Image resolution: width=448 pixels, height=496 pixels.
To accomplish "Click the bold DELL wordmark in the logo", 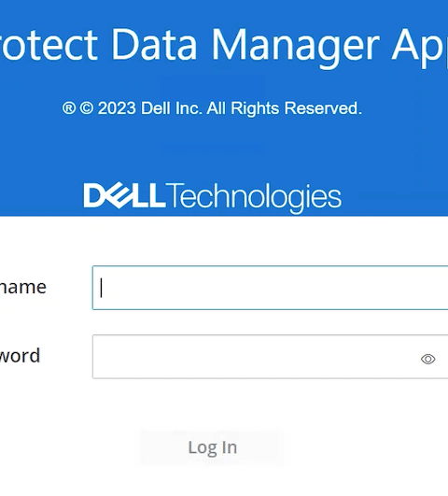I will (124, 196).
